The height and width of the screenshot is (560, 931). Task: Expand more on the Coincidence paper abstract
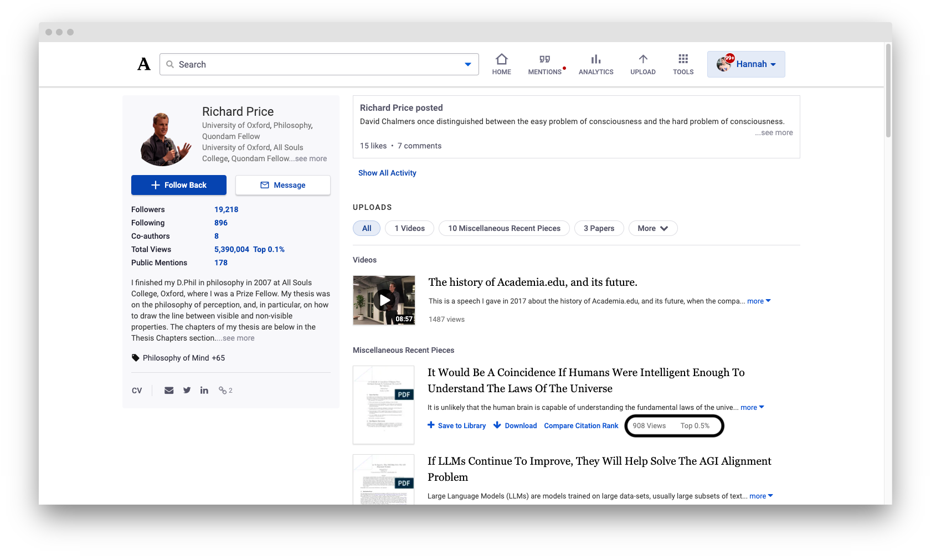(752, 408)
